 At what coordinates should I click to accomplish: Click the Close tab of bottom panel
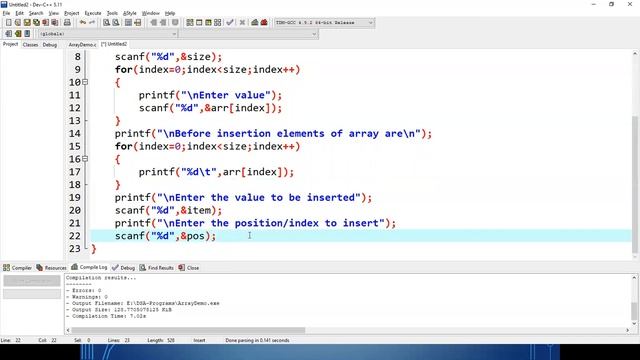(x=189, y=268)
